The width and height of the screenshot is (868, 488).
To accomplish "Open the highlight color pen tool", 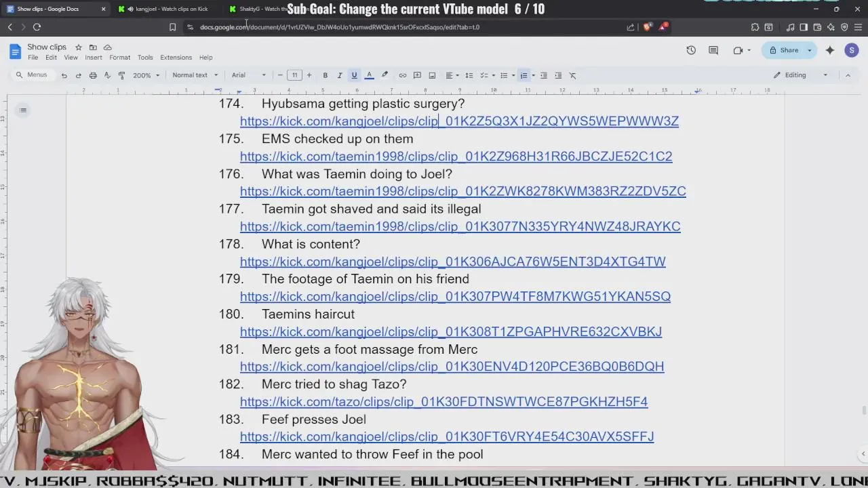I will point(384,75).
